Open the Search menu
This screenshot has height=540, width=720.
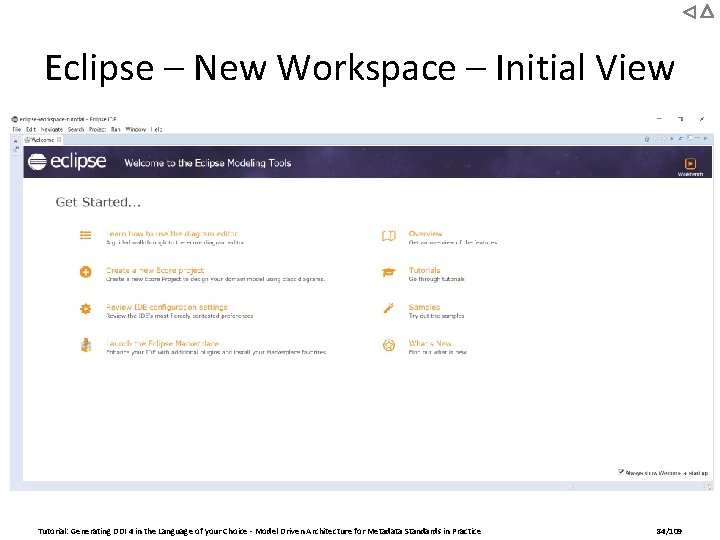(x=76, y=129)
